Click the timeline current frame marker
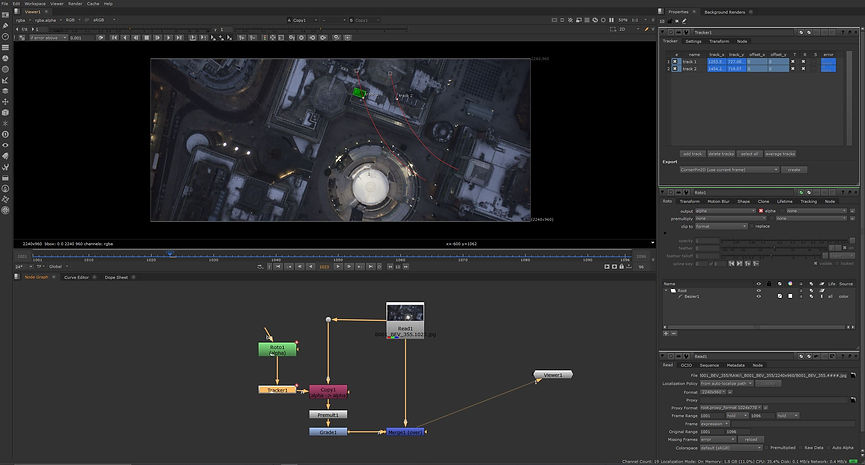The width and height of the screenshot is (865, 465). point(170,254)
